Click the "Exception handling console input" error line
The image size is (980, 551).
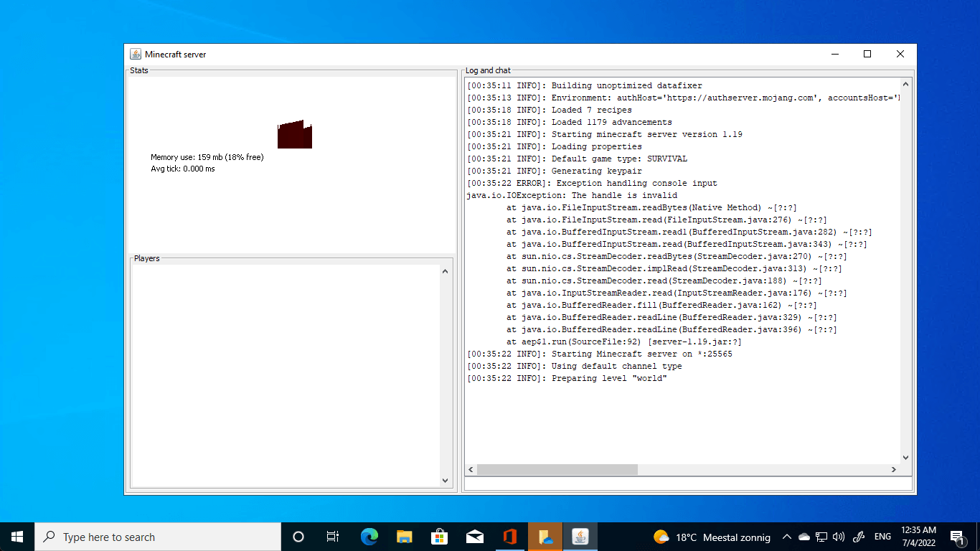click(592, 183)
